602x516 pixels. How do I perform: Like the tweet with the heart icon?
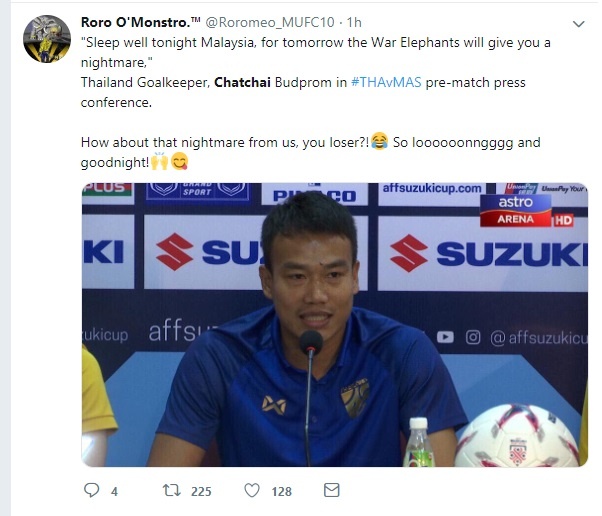click(x=252, y=490)
